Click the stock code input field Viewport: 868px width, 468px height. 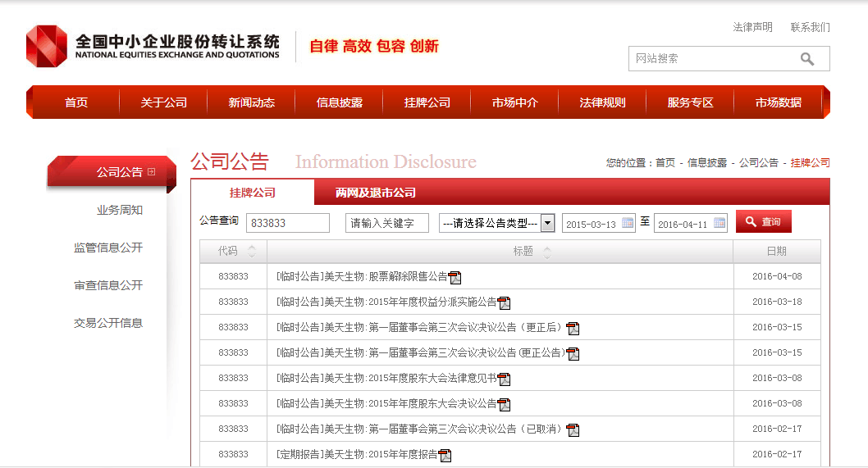(x=287, y=223)
